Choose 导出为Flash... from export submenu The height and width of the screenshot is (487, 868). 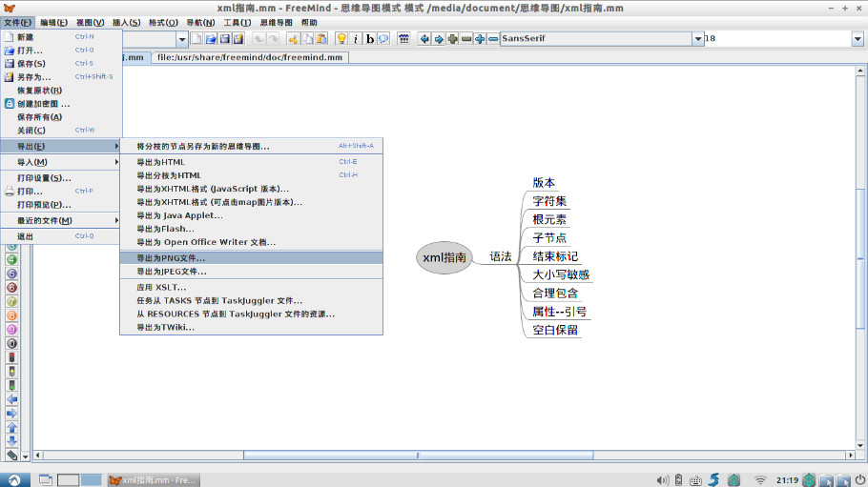(251, 229)
